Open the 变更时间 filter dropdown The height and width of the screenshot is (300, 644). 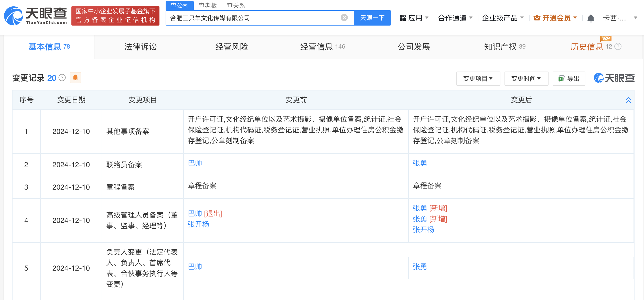(x=526, y=78)
